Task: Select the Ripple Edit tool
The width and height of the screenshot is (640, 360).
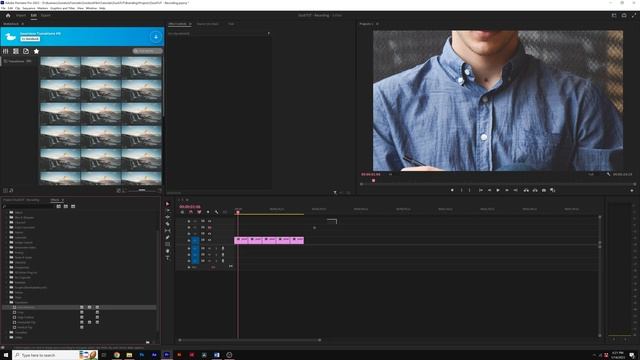Action: [x=167, y=217]
